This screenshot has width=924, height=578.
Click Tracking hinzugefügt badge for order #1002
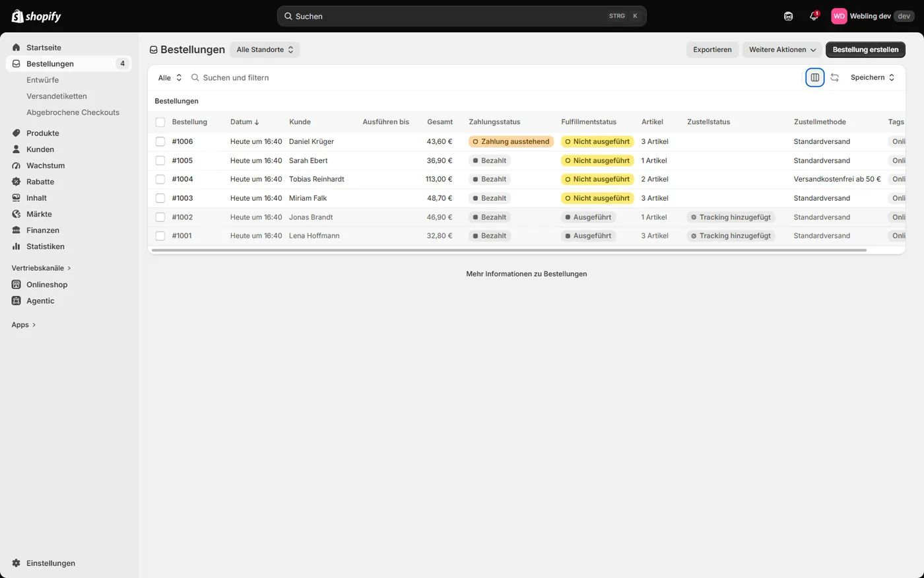coord(731,217)
